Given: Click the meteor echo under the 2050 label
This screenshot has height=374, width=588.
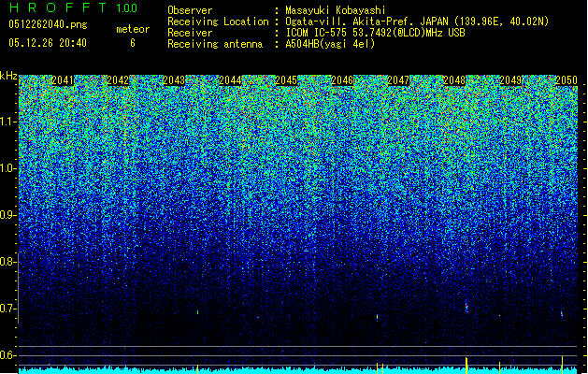Looking at the screenshot, I should [x=562, y=313].
